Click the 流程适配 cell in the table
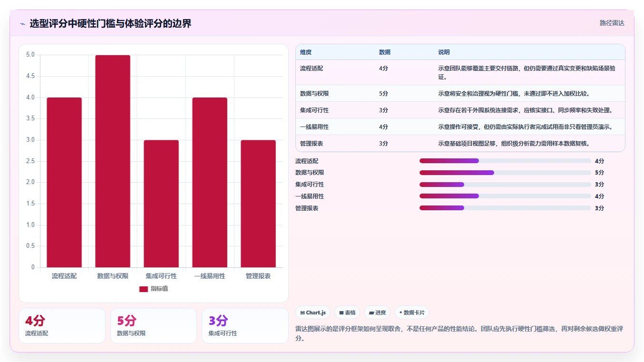 click(x=312, y=68)
